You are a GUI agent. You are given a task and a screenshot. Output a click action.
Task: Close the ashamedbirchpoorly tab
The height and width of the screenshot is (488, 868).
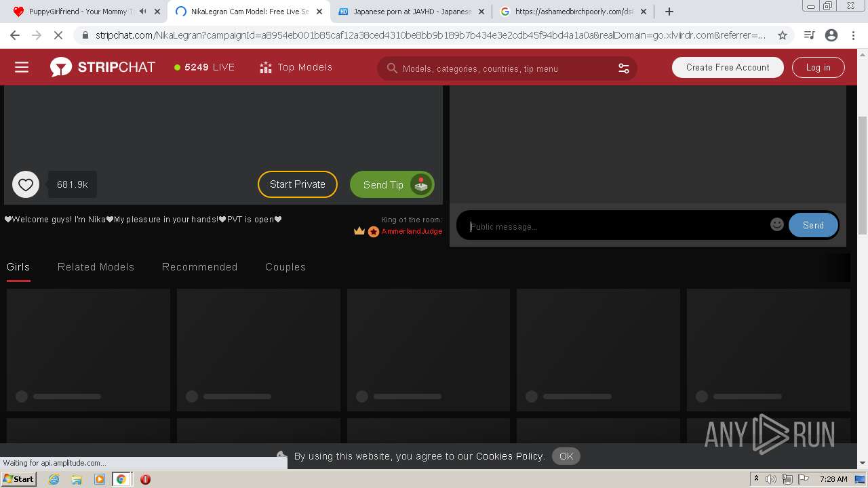tap(644, 12)
